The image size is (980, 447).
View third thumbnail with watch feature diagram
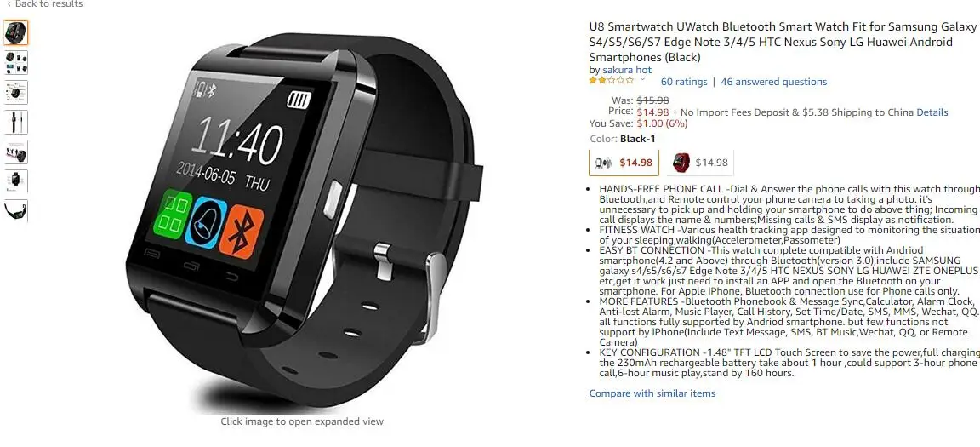tap(15, 93)
